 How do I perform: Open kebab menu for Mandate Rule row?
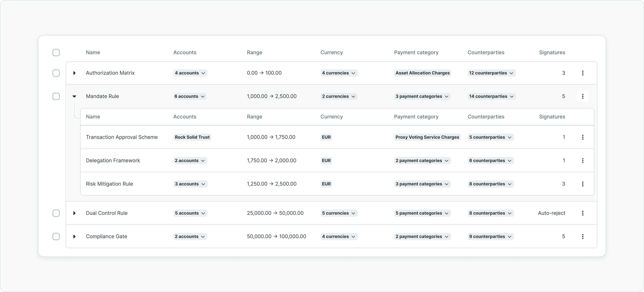tap(582, 96)
